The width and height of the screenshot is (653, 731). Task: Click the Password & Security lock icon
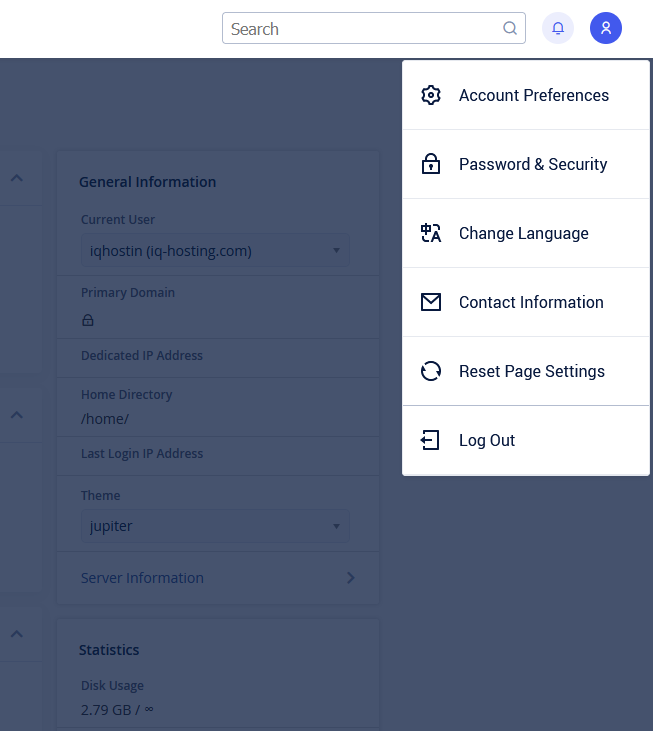(x=431, y=164)
